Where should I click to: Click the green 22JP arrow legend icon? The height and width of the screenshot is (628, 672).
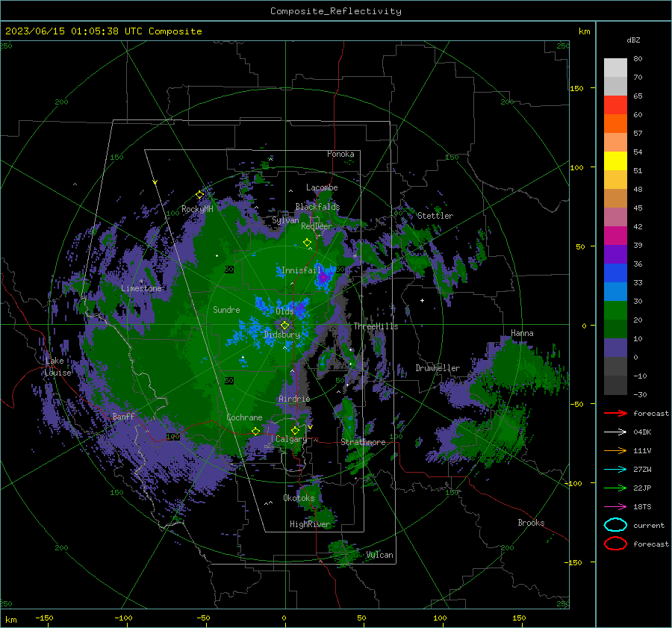[615, 488]
